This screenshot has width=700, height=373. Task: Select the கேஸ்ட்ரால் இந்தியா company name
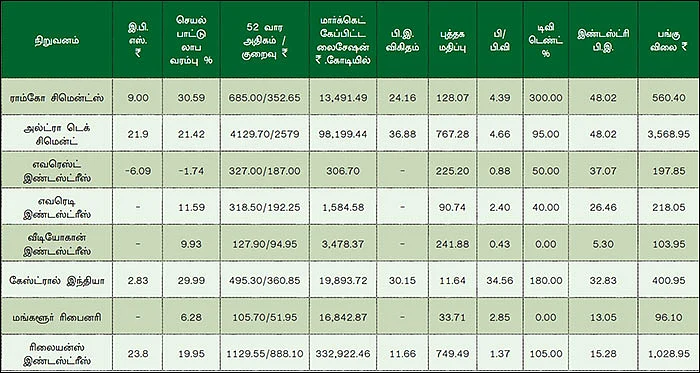(57, 281)
